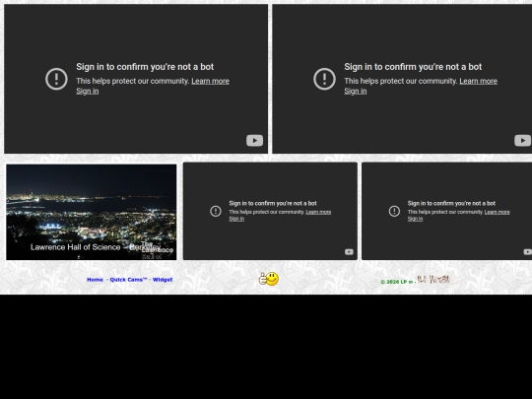Screen dimensions: 532x399
Task: Click the brown signature logo in footer
Action: [433, 279]
